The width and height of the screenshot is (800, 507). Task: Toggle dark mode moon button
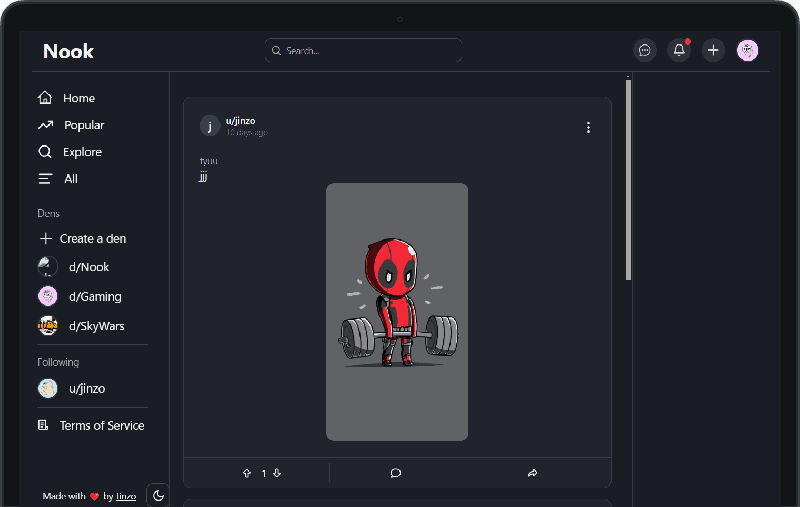(x=158, y=495)
